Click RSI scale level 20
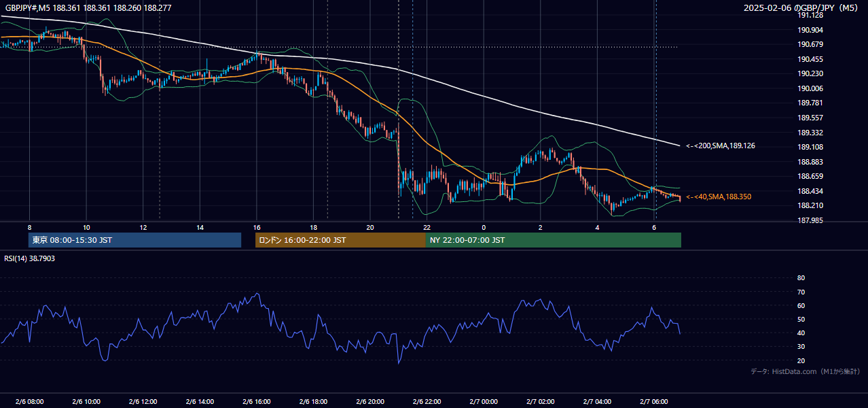 tap(801, 360)
